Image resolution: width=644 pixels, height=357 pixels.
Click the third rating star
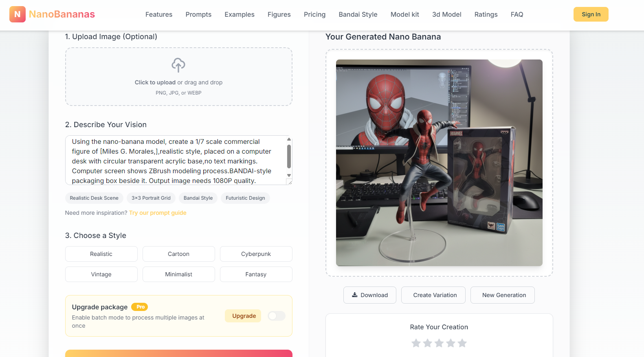pyautogui.click(x=439, y=343)
